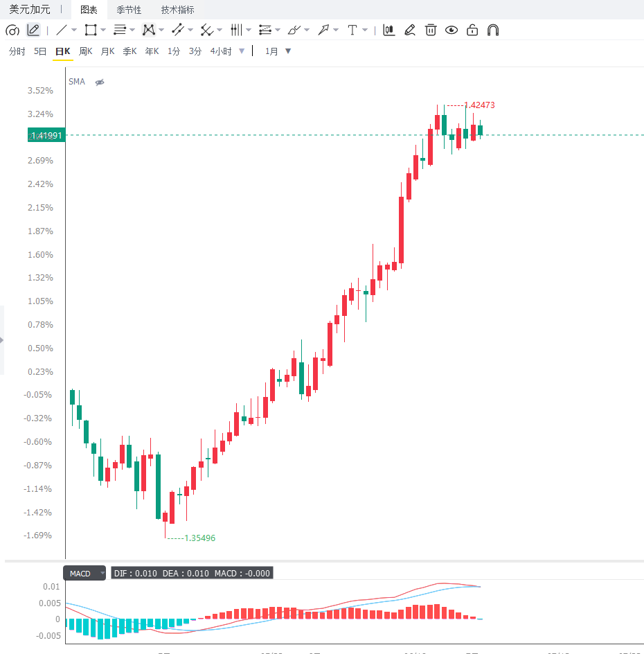Expand the pattern tool dropdown arrow
The image size is (644, 654).
pyautogui.click(x=162, y=30)
